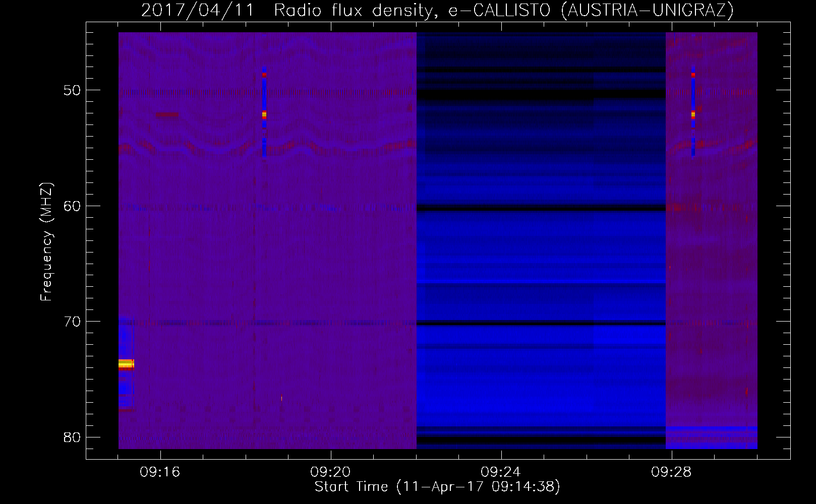Screen dimensions: 816x504
Task: Click the 60 MHz tick label
Action: (x=72, y=206)
